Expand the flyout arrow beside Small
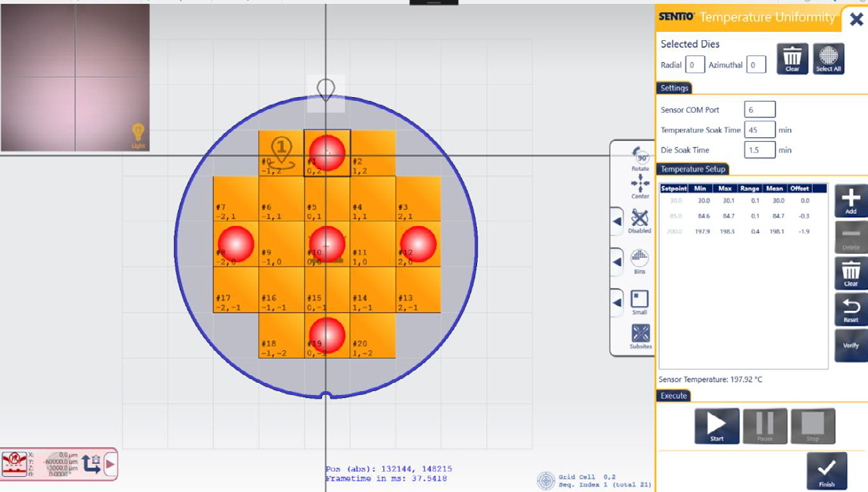 coord(617,302)
